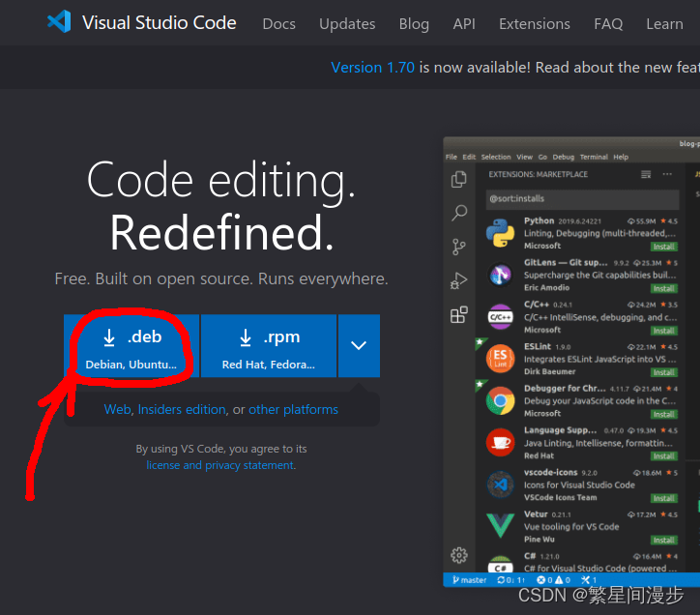Screen dimensions: 700x615
Task: Click the clear extensions list icon in marketplace header
Action: pos(646,174)
